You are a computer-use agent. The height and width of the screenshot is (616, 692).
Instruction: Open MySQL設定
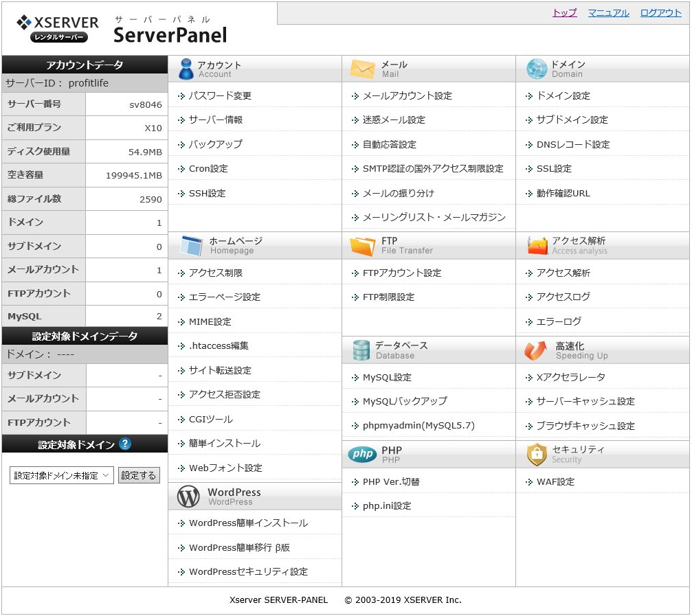387,378
